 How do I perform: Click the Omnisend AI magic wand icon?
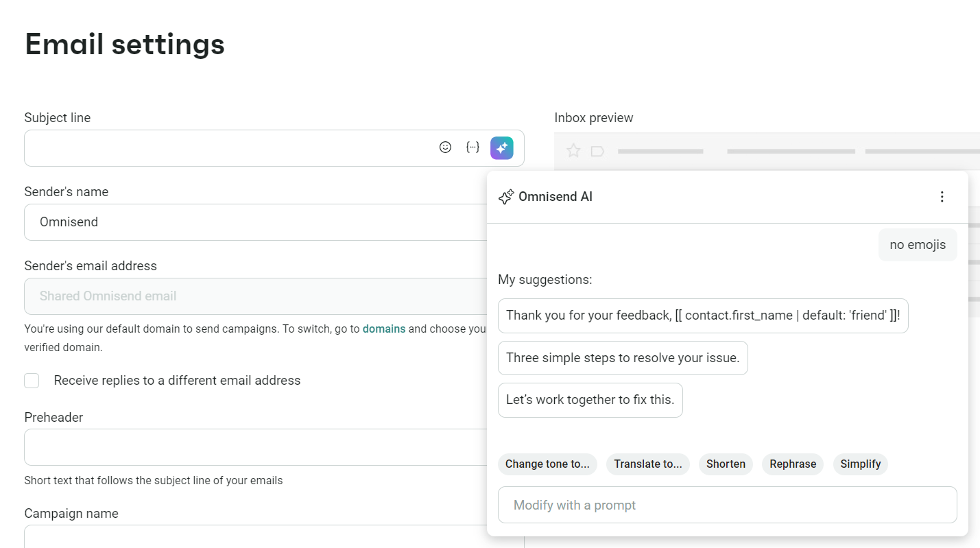(x=505, y=197)
